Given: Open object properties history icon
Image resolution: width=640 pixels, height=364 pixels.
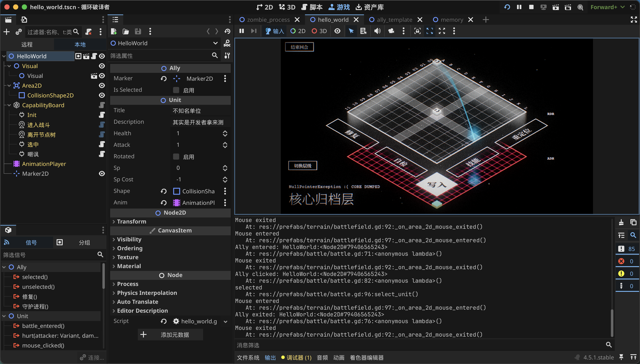Looking at the screenshot, I should pyautogui.click(x=227, y=31).
